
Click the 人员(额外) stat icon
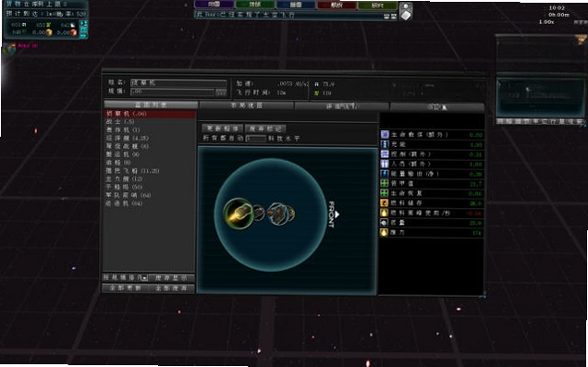385,164
